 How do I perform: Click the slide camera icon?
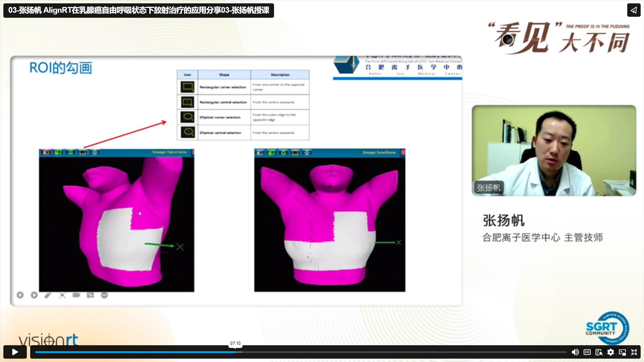coord(76,295)
